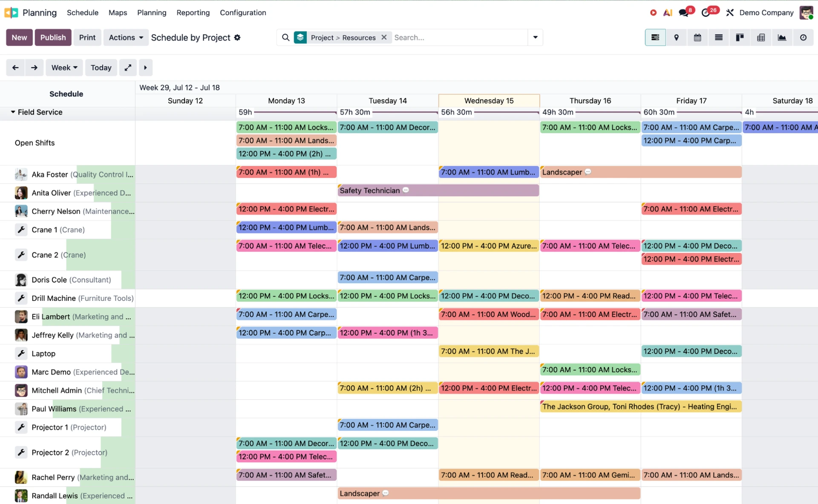Click the Project > Resources group icon

click(300, 37)
